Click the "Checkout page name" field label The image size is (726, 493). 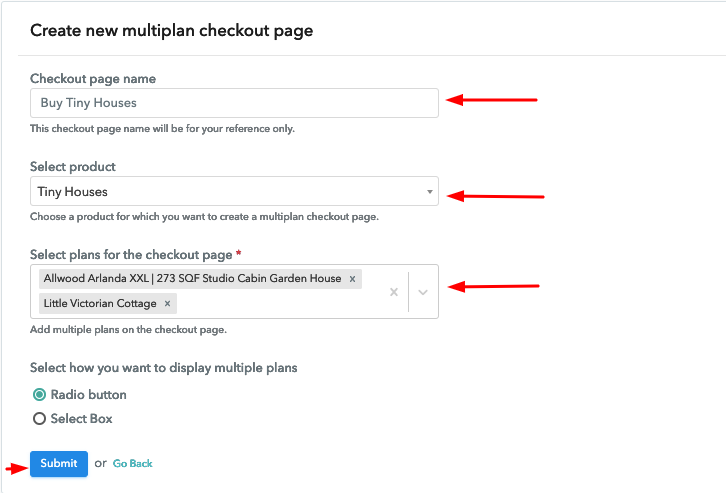coord(93,79)
